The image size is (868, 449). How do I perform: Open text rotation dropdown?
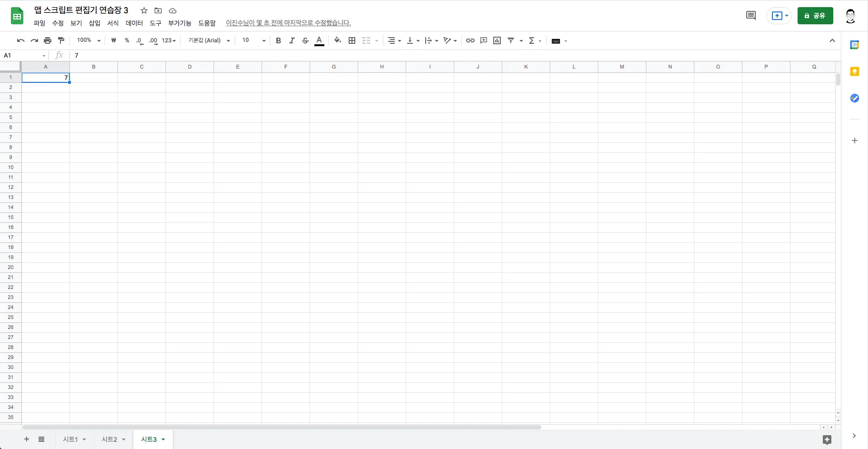(x=450, y=40)
